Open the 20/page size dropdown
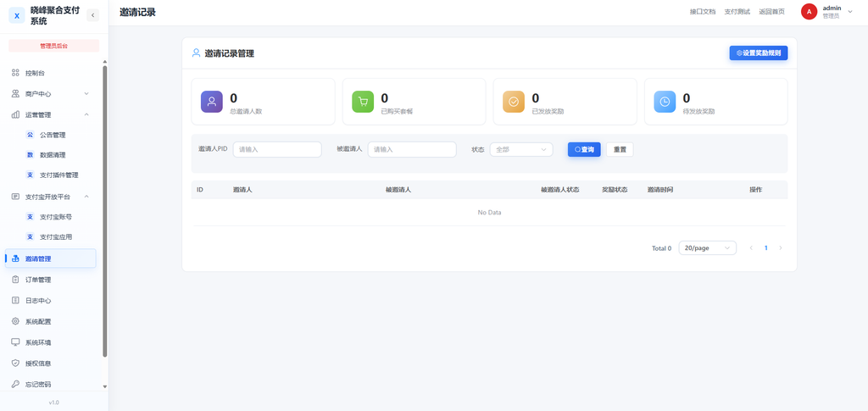This screenshot has width=868, height=411. [708, 247]
